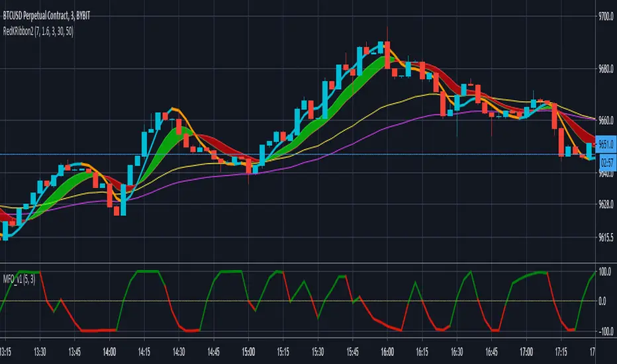This screenshot has width=617, height=364.
Task: Click the 15:00 time axis label
Action: 248,352
